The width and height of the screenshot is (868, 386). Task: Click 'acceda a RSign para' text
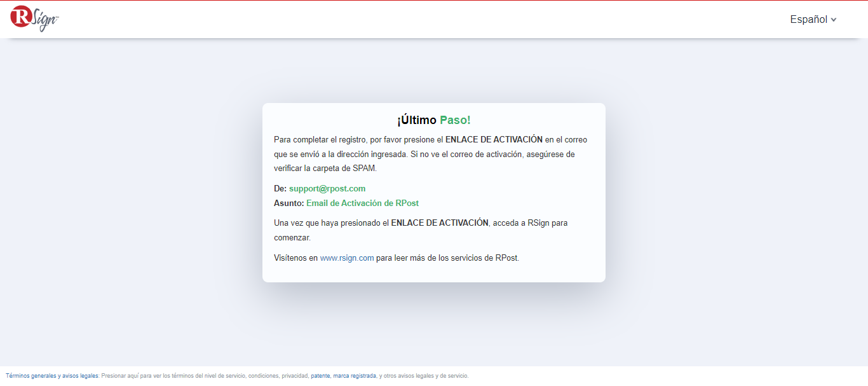point(530,223)
